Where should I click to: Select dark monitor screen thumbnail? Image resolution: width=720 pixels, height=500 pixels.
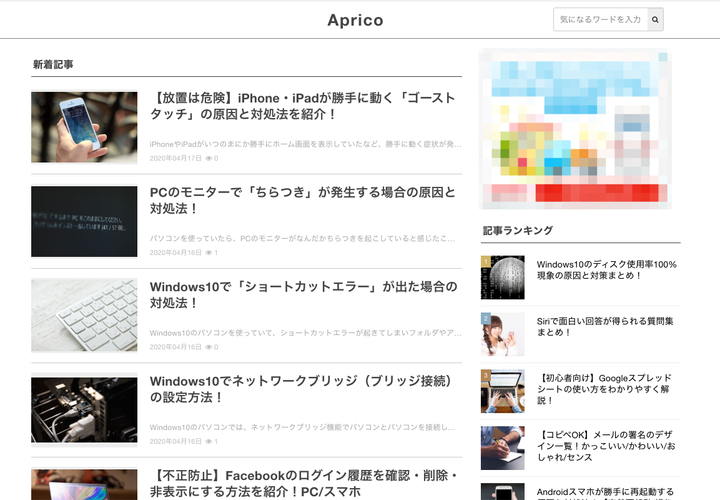tap(84, 221)
